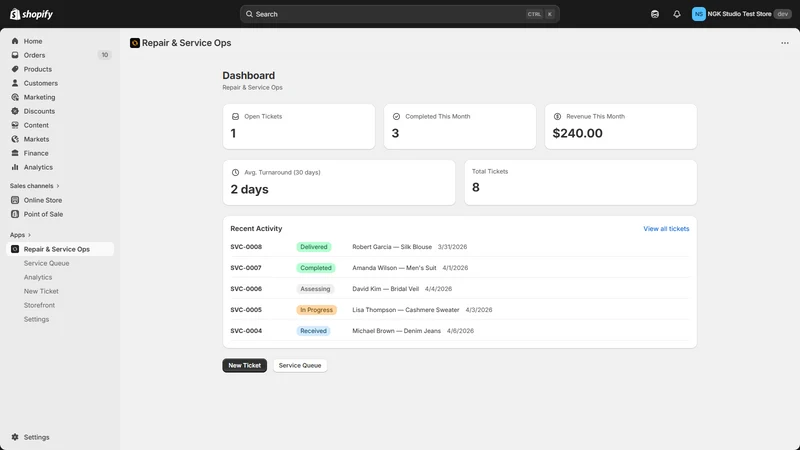Click the Point of Sale icon

(x=15, y=214)
